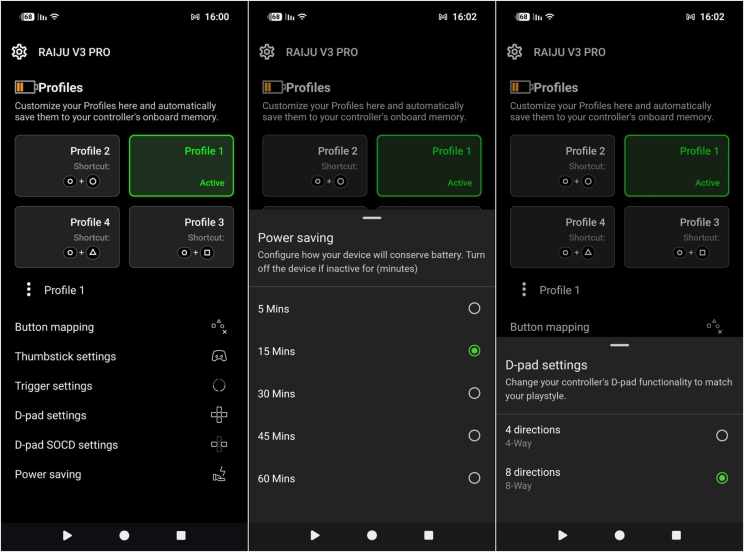Open settings gear in left screenshot
744x552 pixels.
coord(19,52)
